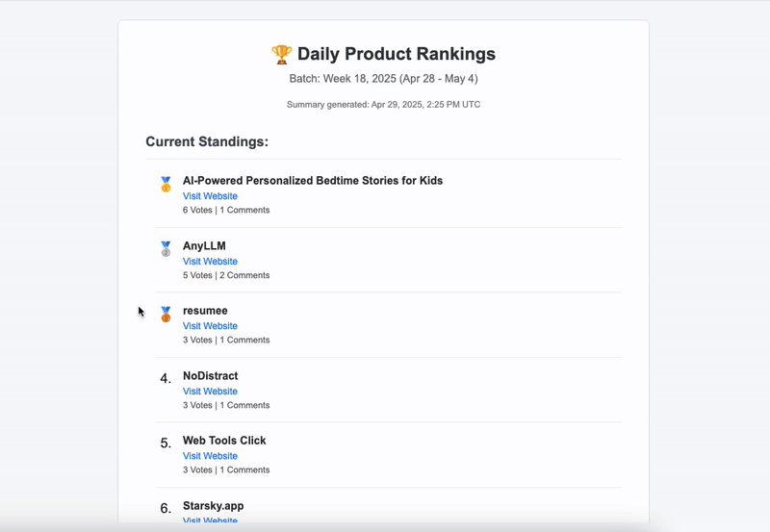Click the bronze medal icon beside resumee

[166, 314]
